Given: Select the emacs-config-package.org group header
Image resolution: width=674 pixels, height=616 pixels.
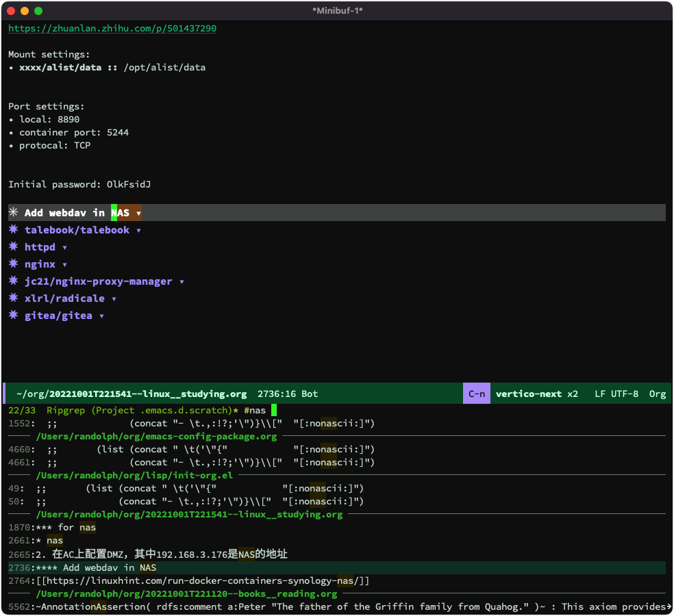Looking at the screenshot, I should 156,437.
